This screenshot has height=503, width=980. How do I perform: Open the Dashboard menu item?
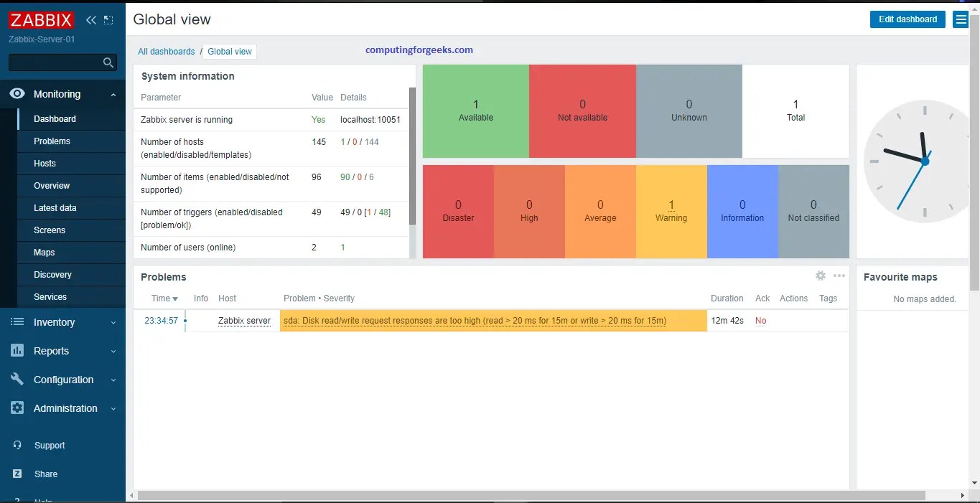[53, 119]
